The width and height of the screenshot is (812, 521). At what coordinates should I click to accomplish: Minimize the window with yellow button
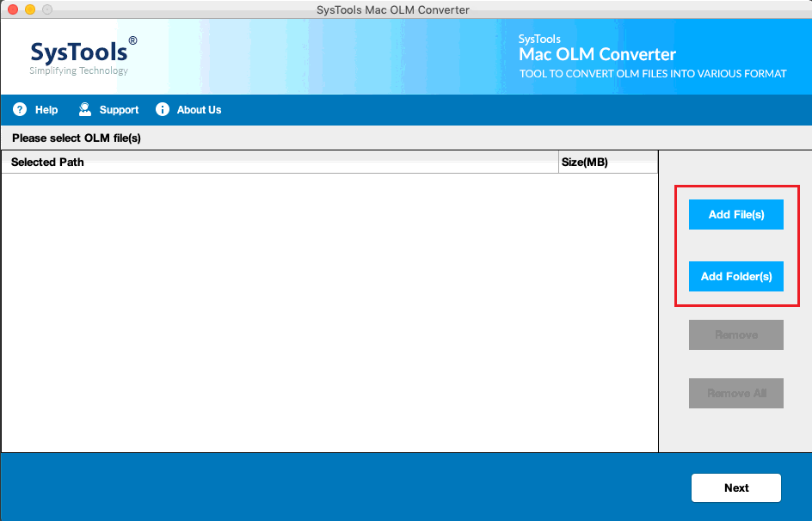click(x=30, y=9)
